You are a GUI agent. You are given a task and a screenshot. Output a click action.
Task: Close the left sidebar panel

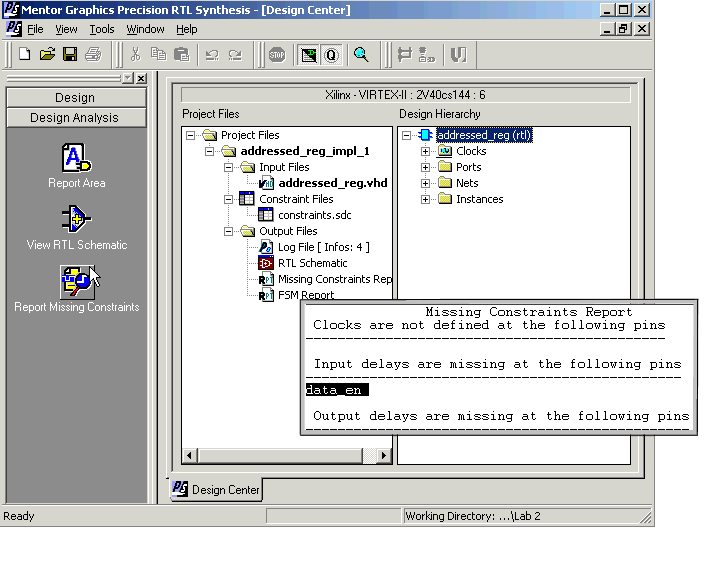point(141,78)
